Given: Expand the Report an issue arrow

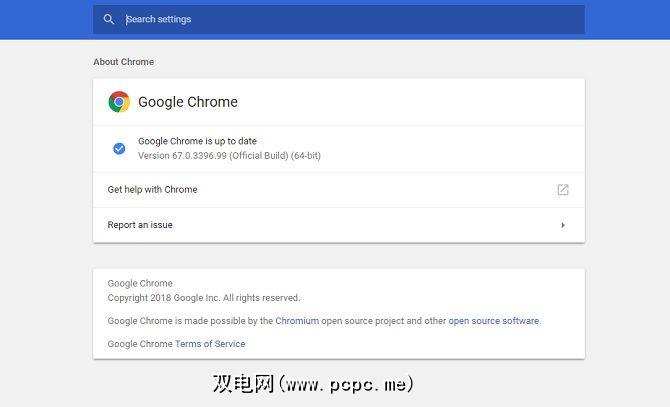Looking at the screenshot, I should (563, 225).
